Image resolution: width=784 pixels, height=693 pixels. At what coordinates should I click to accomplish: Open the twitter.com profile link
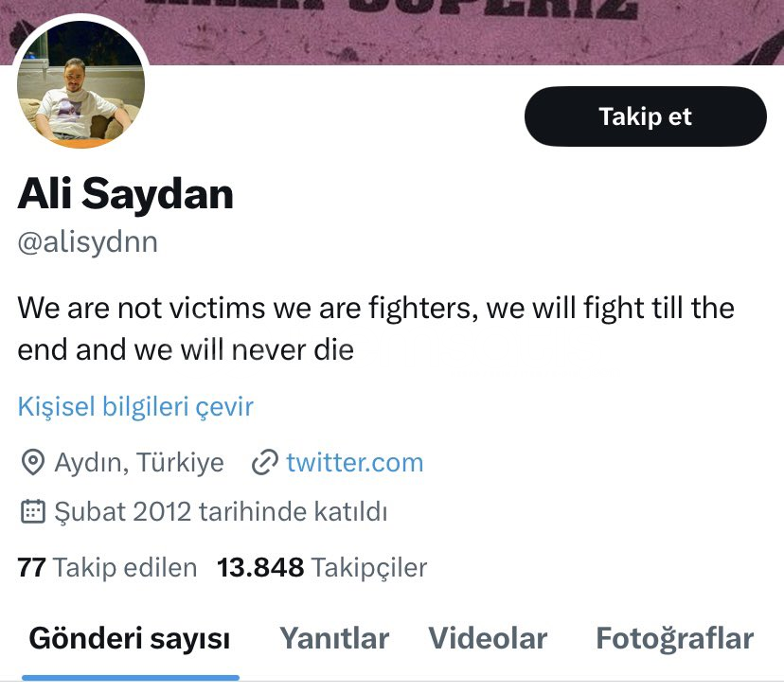point(354,463)
